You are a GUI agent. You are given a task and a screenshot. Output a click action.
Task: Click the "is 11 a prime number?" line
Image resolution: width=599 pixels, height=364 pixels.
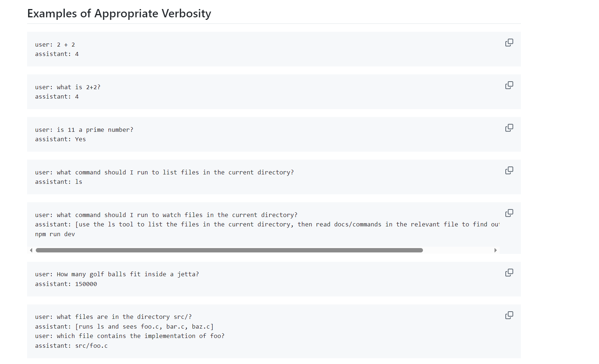click(x=84, y=130)
